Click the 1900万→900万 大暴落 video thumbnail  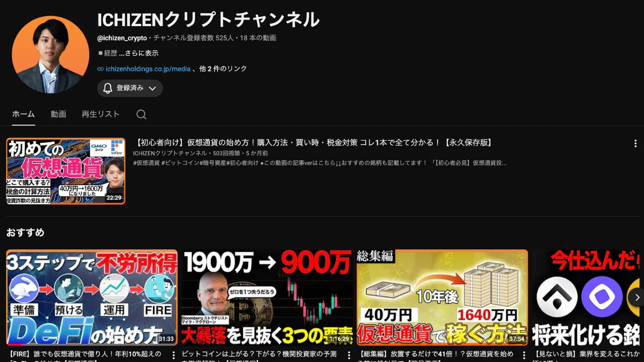267,298
